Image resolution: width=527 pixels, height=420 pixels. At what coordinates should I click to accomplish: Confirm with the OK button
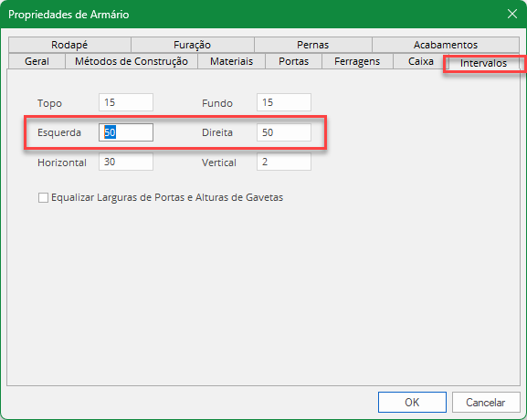[412, 402]
